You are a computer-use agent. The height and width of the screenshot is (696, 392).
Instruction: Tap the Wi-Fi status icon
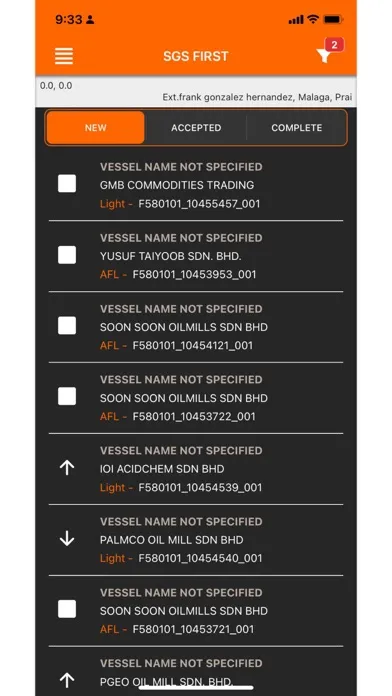(313, 19)
